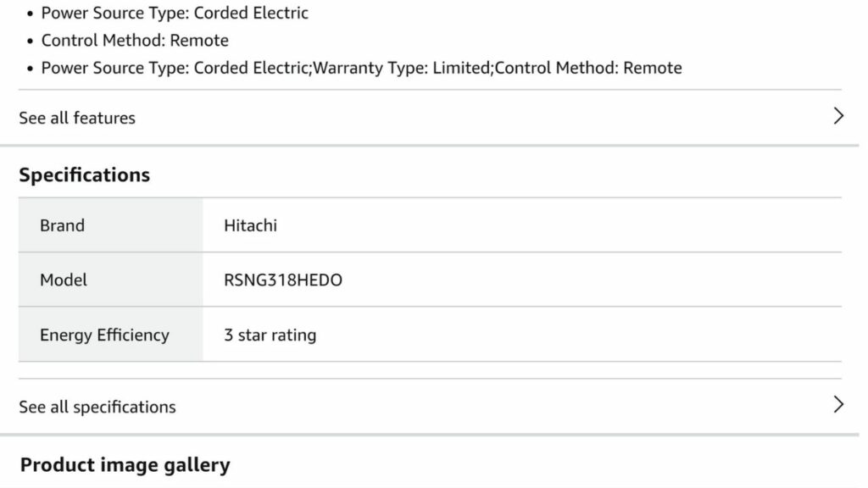
Task: Click the standalone Control Method: Remote bullet text
Action: 135,41
